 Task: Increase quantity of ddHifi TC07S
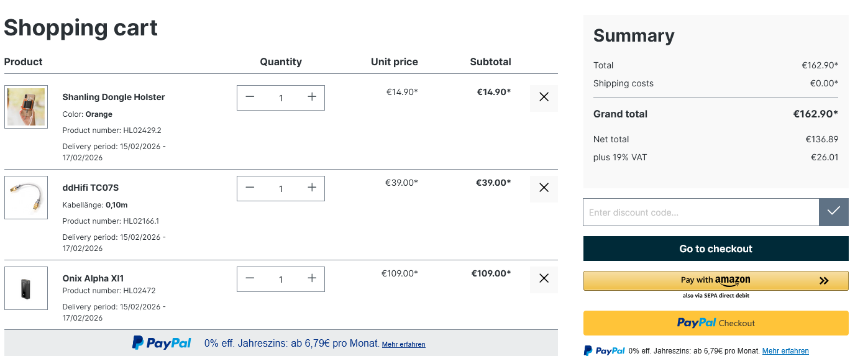coord(312,188)
